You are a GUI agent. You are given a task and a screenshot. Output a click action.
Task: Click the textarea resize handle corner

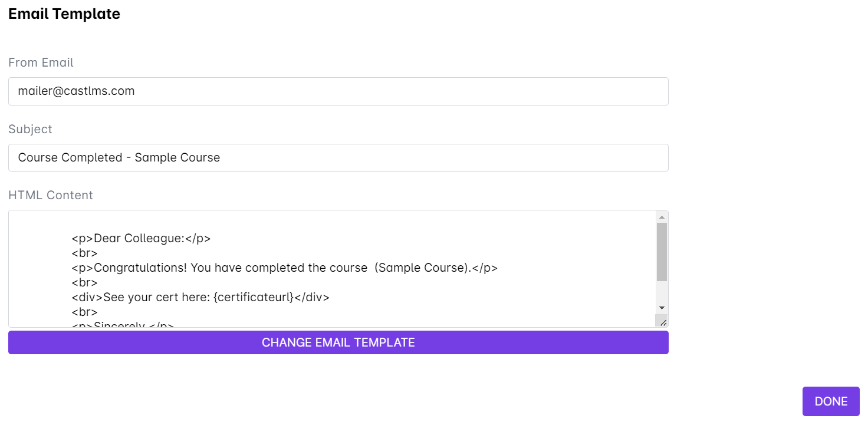pos(663,322)
